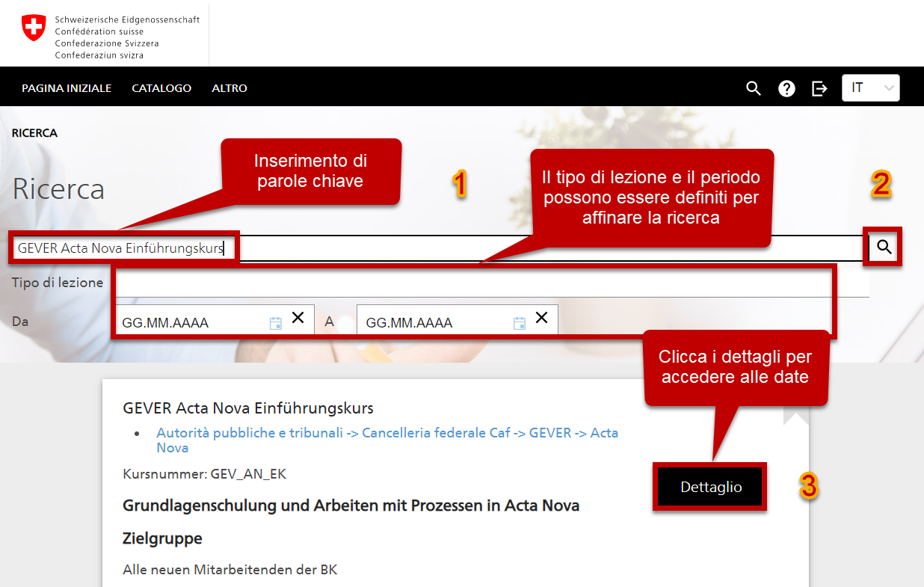The height and width of the screenshot is (587, 924).
Task: Click the Swiss Confederation coat of arms logo
Action: click(34, 28)
